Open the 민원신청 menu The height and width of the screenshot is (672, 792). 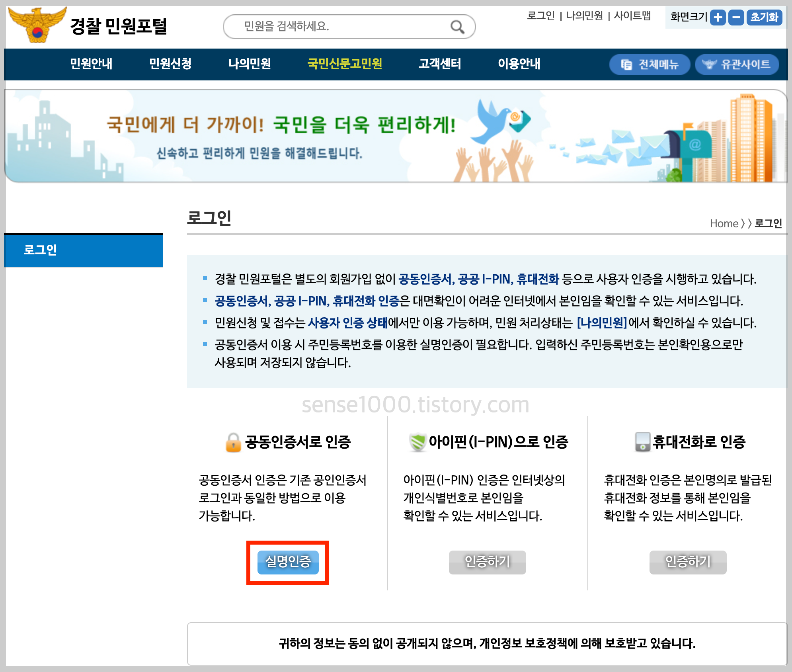point(170,64)
